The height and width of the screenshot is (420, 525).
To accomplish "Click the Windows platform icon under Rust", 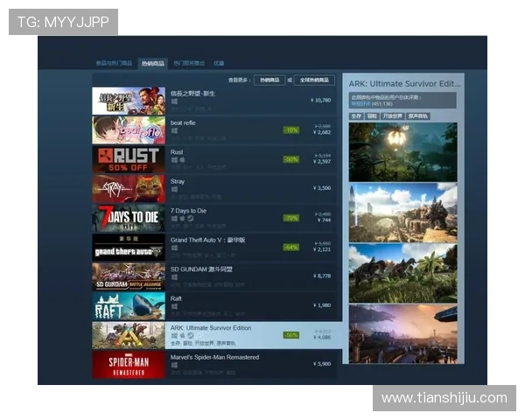I will [174, 160].
